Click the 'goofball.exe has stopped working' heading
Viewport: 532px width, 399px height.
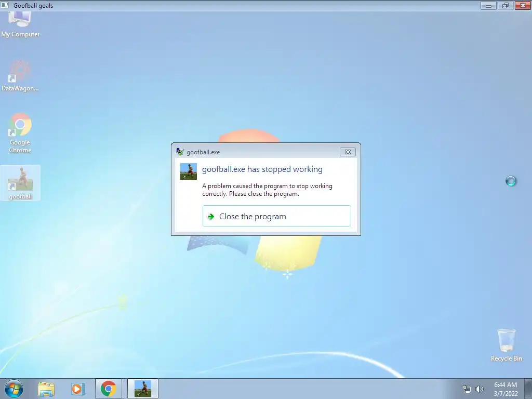pos(262,169)
